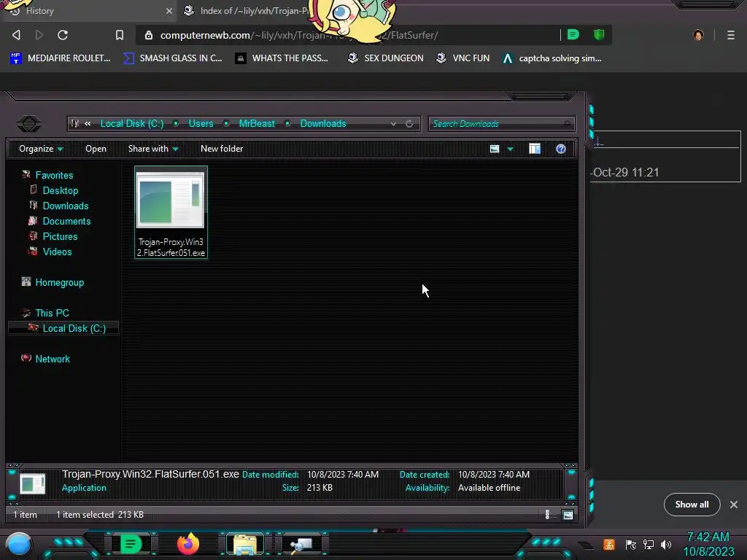Select This PC in navigation pane
Image resolution: width=747 pixels, height=560 pixels.
pyautogui.click(x=52, y=313)
